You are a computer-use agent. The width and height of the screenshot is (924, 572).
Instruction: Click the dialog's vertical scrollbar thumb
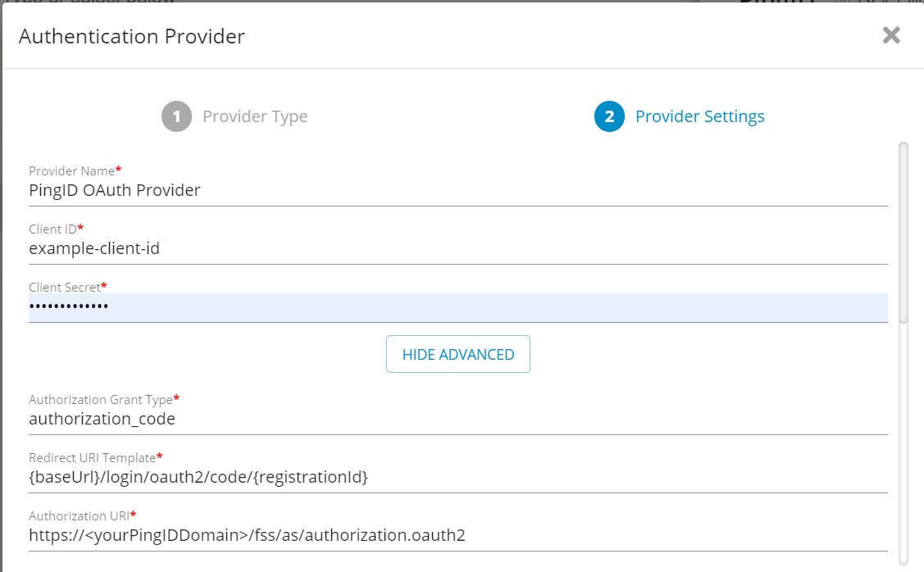pos(904,233)
